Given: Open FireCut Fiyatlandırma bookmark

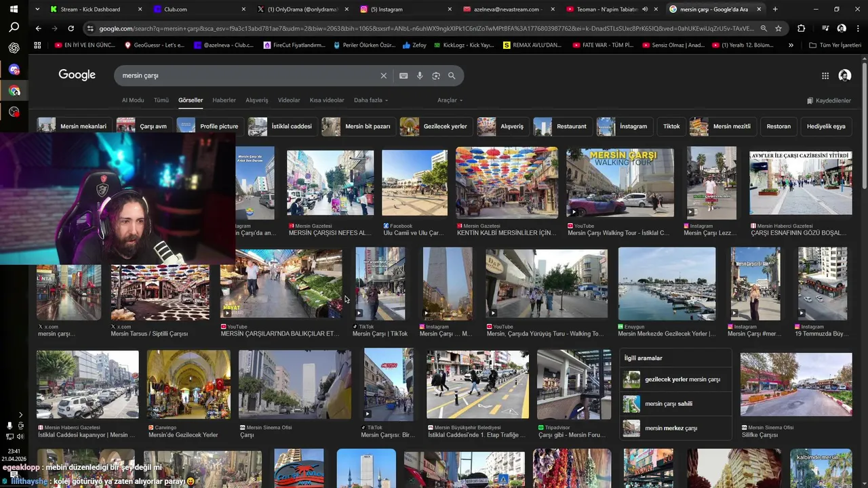Looking at the screenshot, I should (x=295, y=45).
